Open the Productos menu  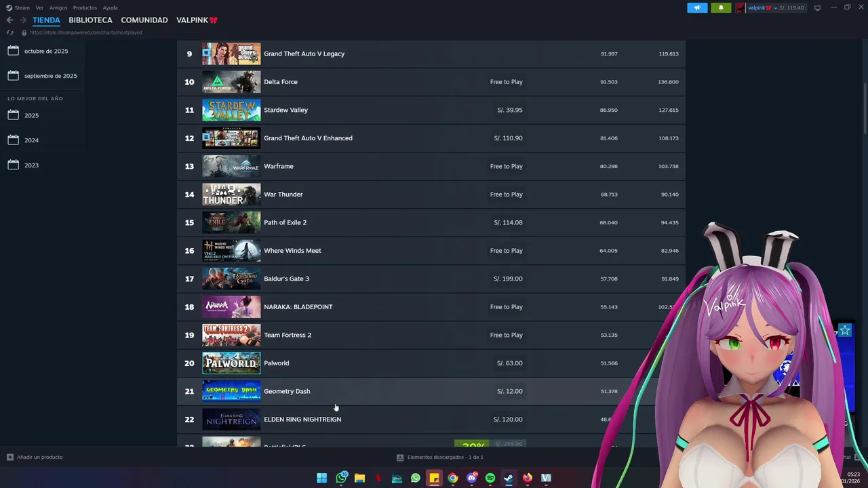[x=85, y=7]
